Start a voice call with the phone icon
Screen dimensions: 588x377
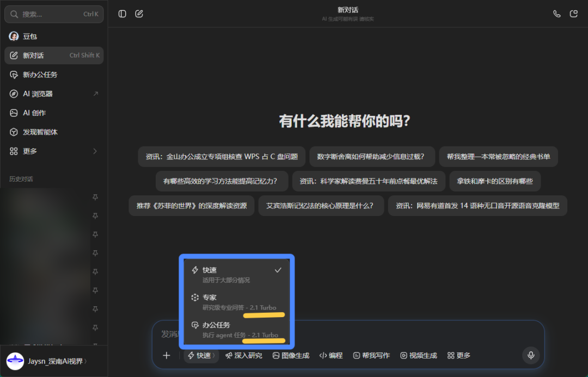coord(557,14)
